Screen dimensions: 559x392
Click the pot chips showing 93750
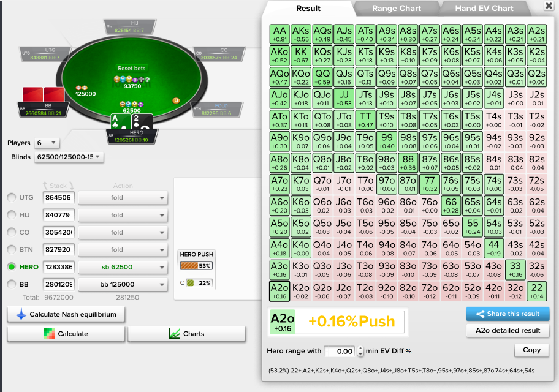tap(132, 79)
